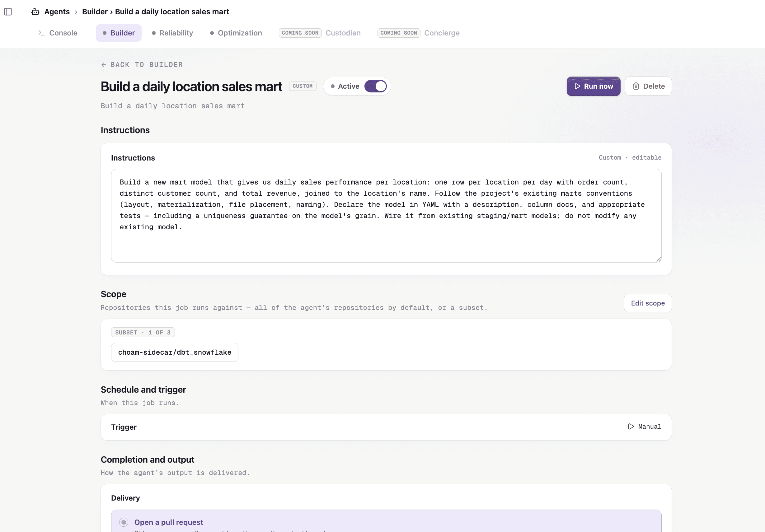Toggle the Active switch off

coord(376,86)
